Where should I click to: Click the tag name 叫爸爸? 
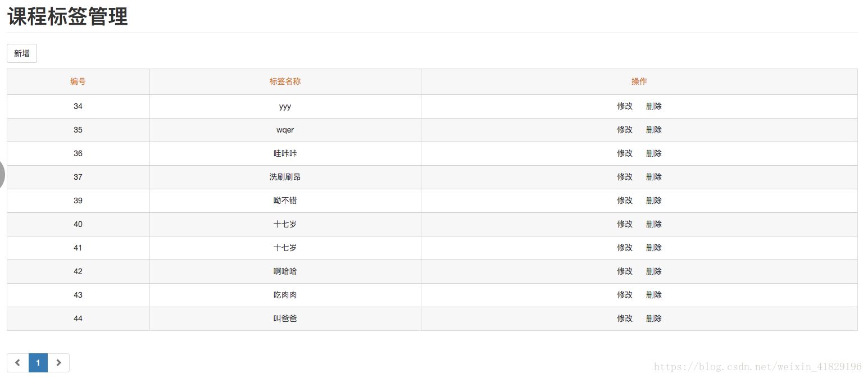coord(285,318)
